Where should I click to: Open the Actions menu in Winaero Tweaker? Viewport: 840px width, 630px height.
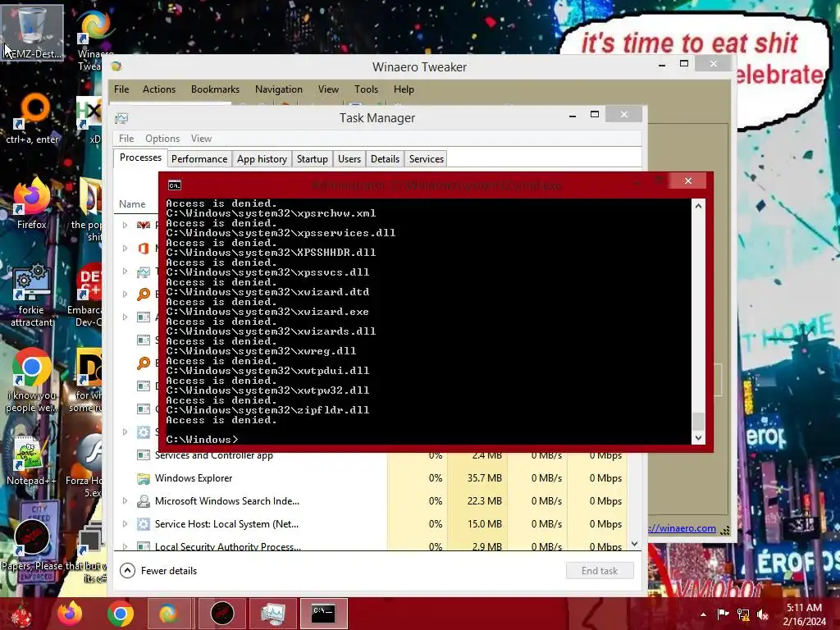pos(159,89)
